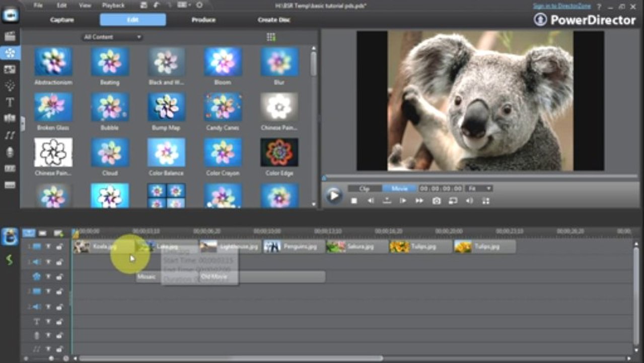Go full screen with the preview expand icon

coord(486,201)
